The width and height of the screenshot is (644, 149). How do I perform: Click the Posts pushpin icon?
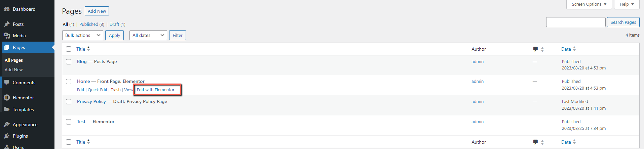pos(7,24)
